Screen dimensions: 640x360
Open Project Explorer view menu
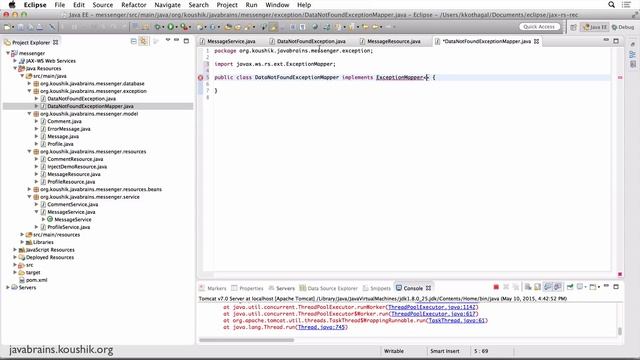[x=167, y=40]
